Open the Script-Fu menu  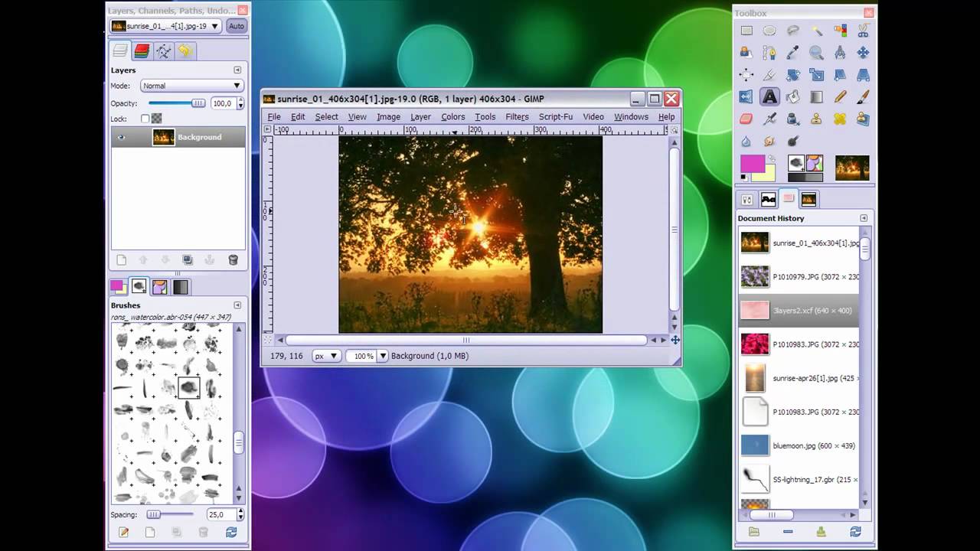(556, 117)
